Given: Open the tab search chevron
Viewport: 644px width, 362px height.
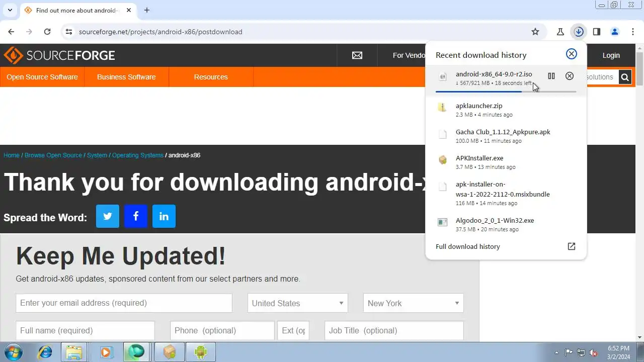Looking at the screenshot, I should coord(10,10).
